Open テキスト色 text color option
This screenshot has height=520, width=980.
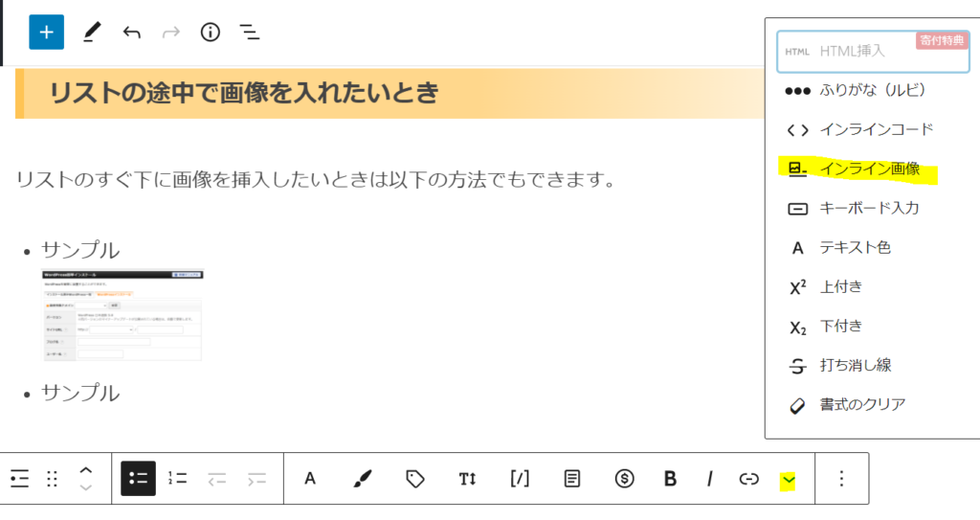click(855, 248)
